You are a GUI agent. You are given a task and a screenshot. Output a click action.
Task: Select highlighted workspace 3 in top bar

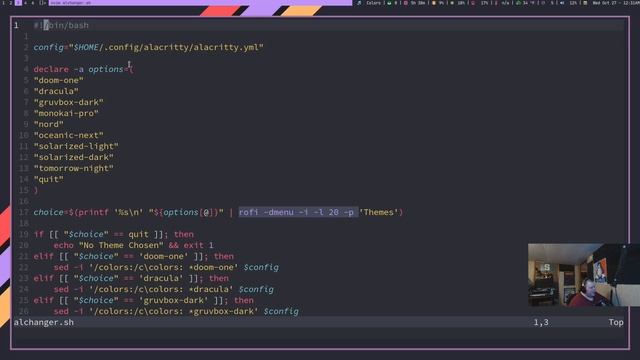click(x=18, y=2)
